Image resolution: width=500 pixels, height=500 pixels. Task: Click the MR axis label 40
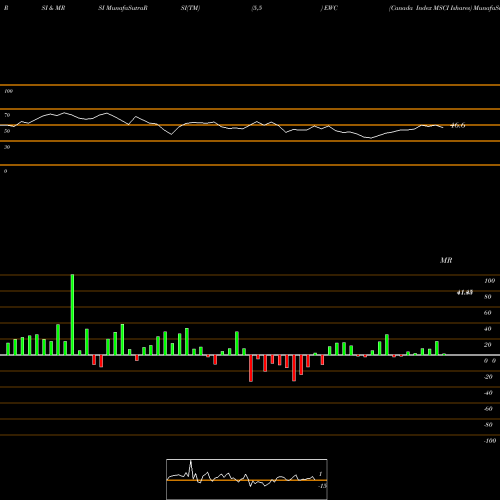488,329
